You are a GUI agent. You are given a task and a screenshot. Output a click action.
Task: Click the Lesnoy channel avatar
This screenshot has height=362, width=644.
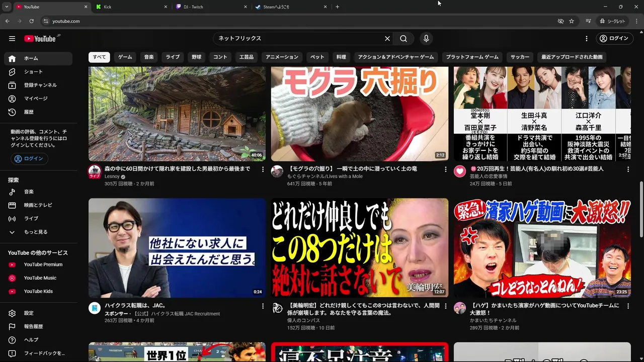click(95, 171)
